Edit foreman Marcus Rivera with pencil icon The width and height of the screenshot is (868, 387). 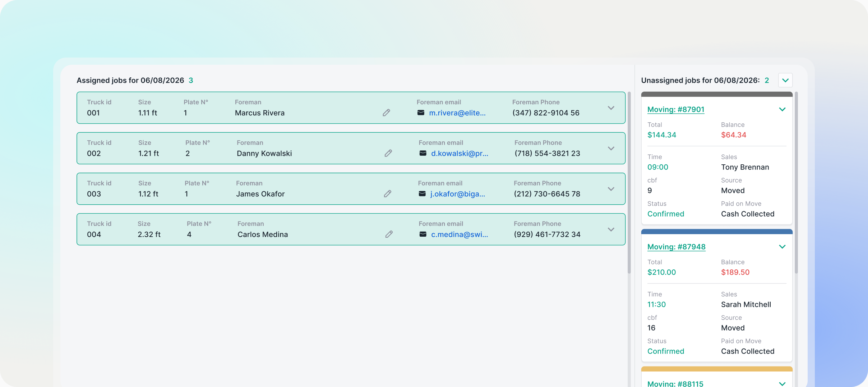(386, 113)
